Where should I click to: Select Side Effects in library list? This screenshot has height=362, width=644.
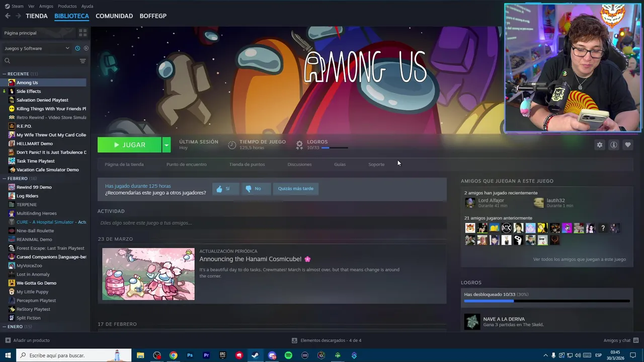(29, 91)
